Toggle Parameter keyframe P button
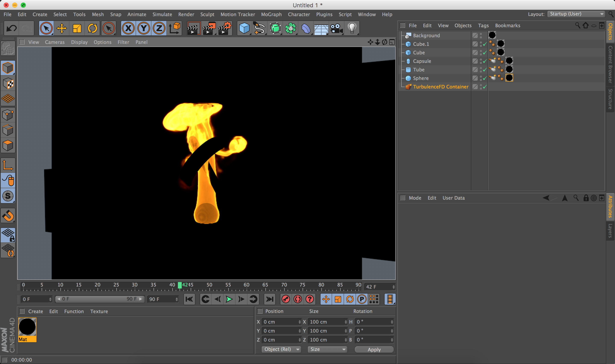Viewport: 615px width, 364px height. tap(362, 299)
